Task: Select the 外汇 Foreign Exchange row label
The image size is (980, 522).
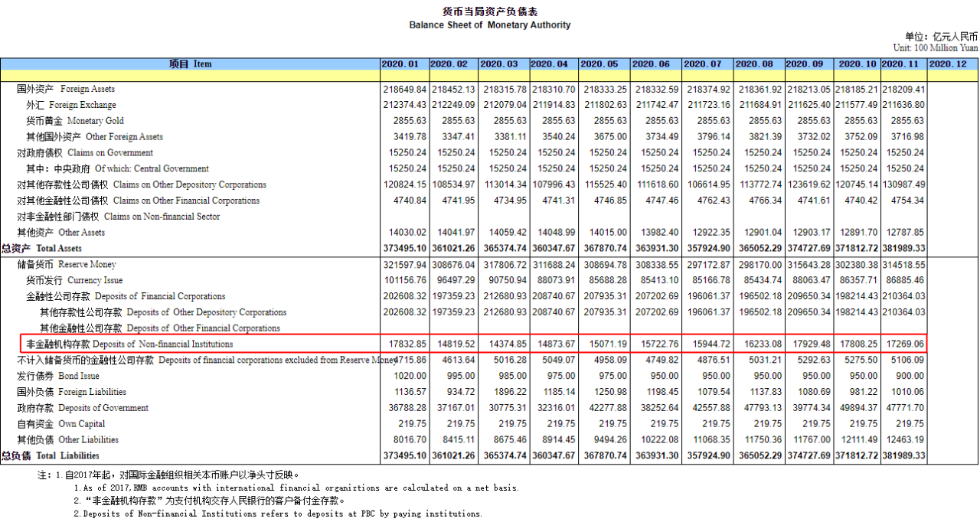Action: coord(71,105)
